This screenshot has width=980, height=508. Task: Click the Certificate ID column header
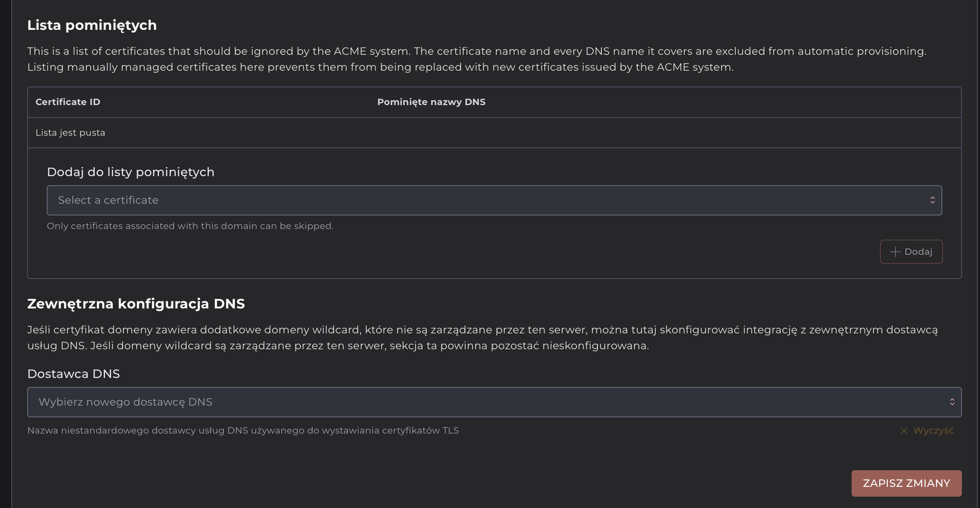[68, 102]
